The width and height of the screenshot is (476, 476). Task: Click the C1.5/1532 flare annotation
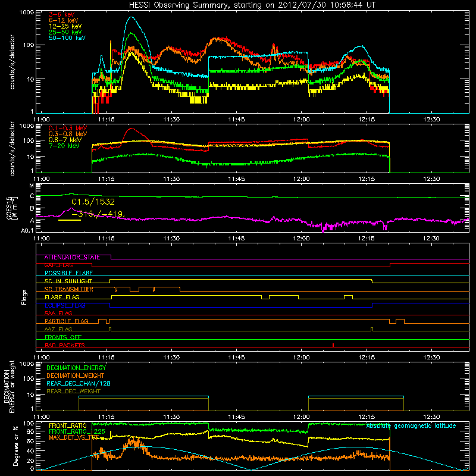(93, 202)
